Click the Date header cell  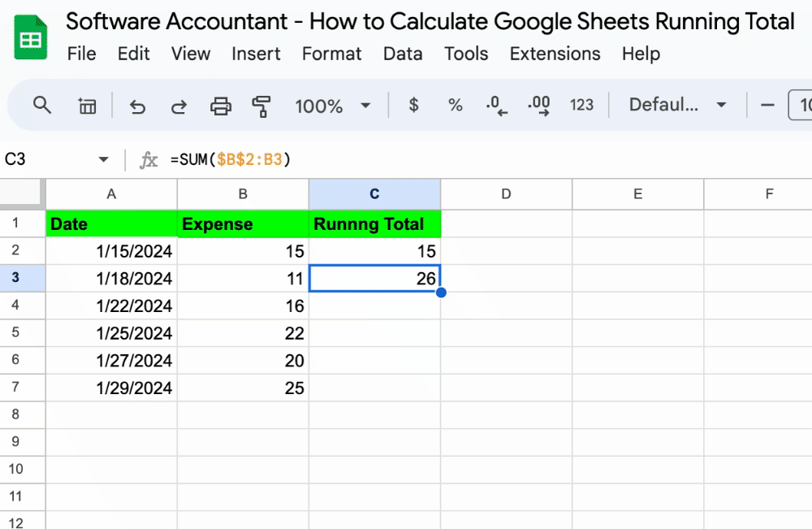[x=111, y=223]
